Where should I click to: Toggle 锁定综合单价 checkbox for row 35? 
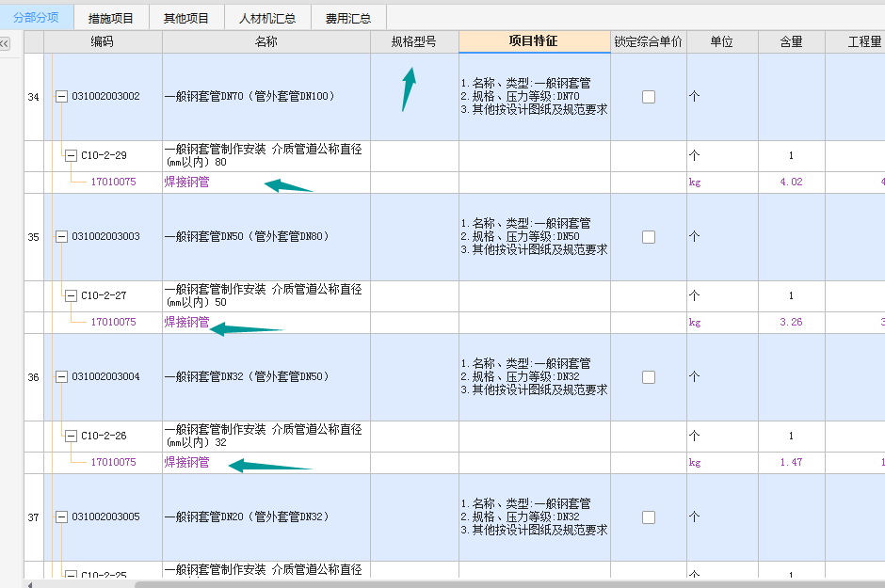click(x=649, y=237)
